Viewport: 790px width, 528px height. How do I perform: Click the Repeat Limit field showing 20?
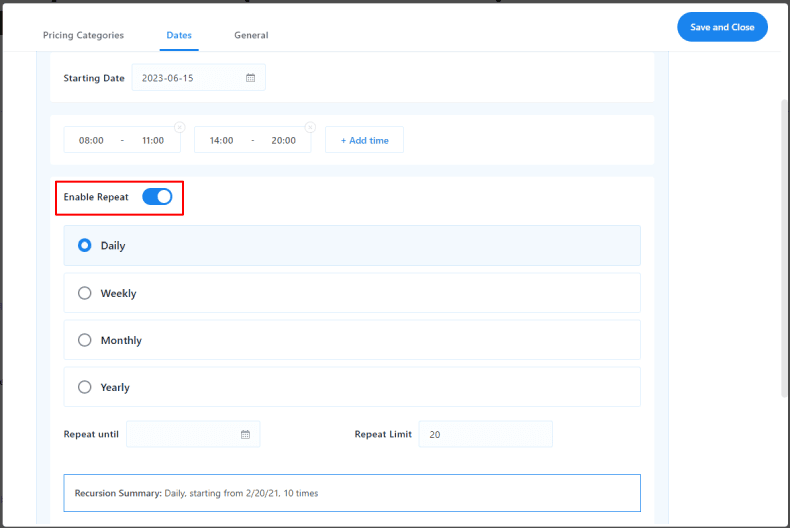coord(485,434)
